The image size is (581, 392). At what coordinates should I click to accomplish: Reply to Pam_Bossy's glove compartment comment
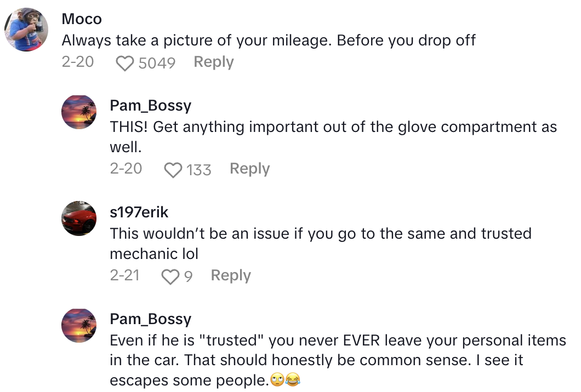[249, 169]
